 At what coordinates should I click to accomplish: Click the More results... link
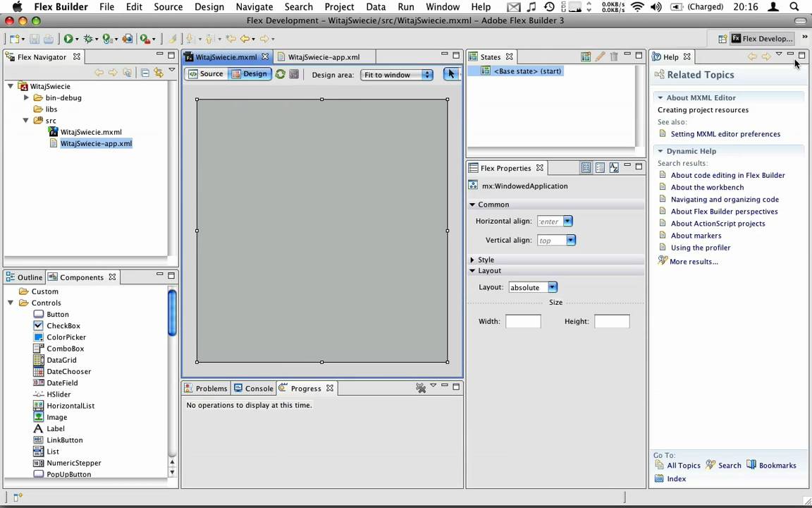coord(694,261)
